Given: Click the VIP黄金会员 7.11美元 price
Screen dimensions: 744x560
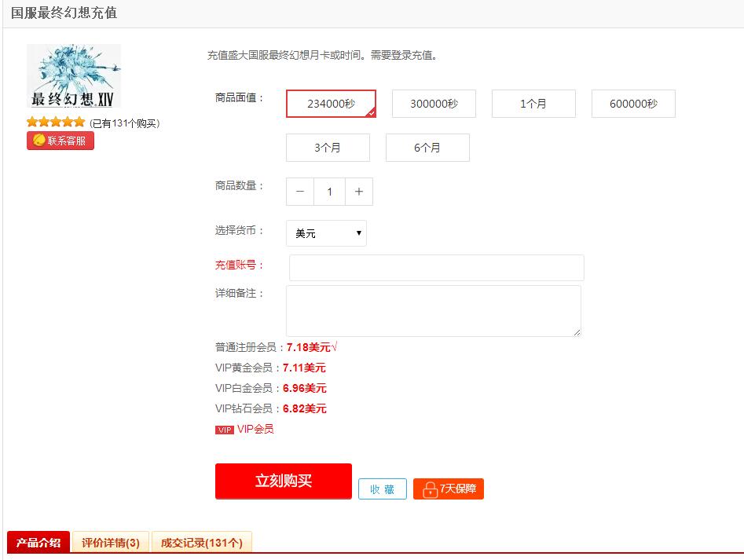Looking at the screenshot, I should pos(304,368).
